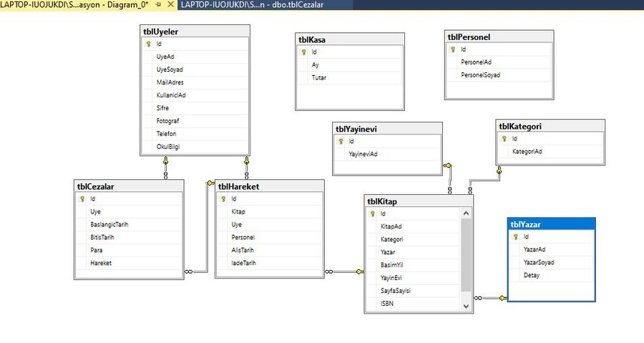Click the primary key icon in tblCezalar
Image resolution: width=644 pixels, height=343 pixels.
[82, 199]
